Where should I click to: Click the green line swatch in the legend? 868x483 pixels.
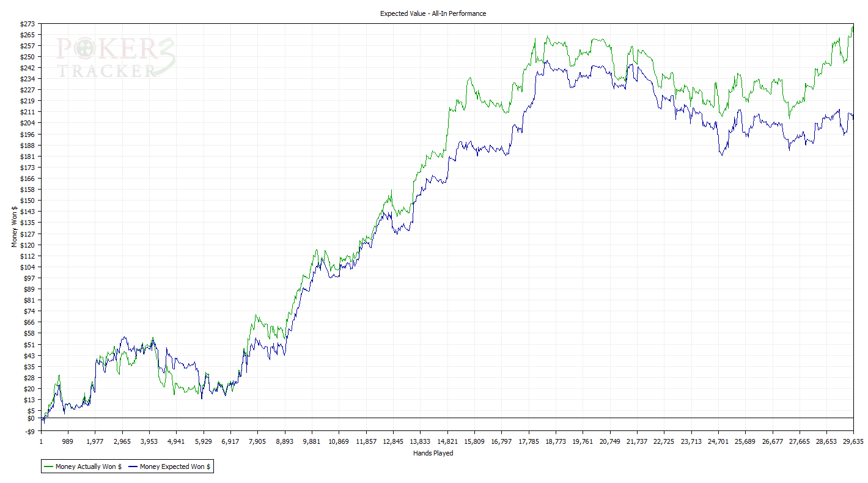point(48,466)
